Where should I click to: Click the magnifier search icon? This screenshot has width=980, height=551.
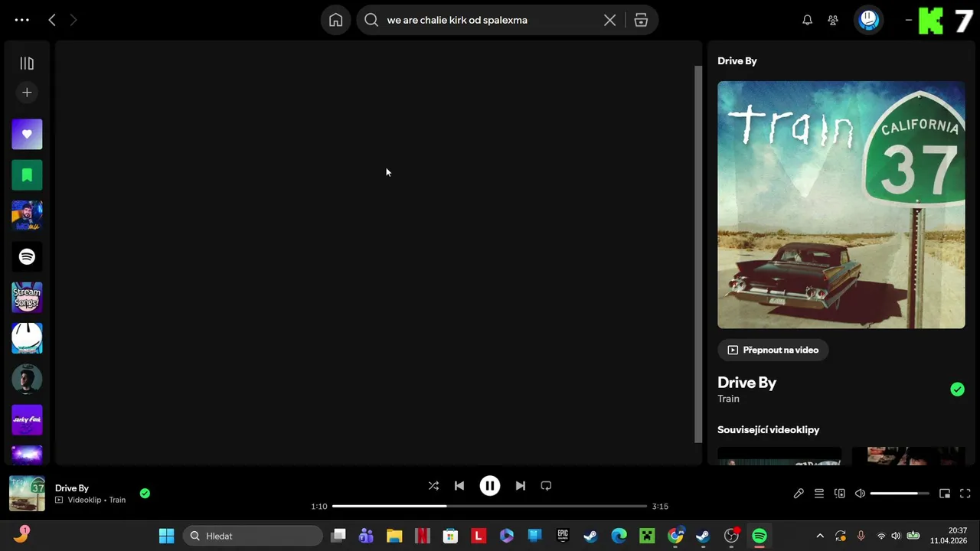[371, 20]
